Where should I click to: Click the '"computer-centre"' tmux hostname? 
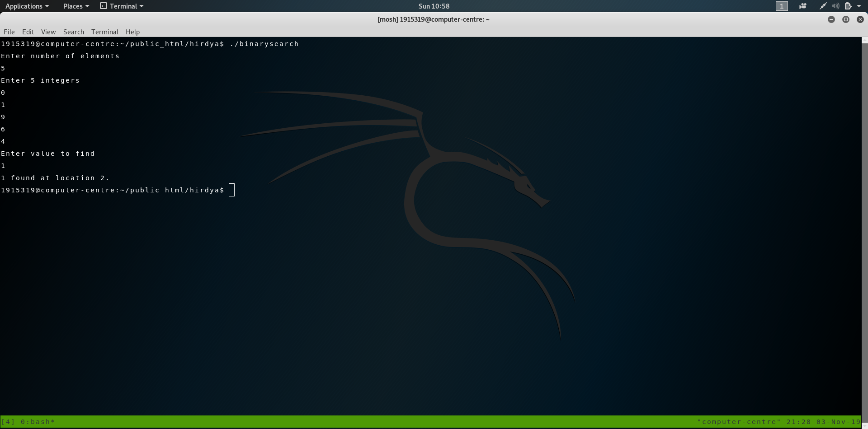[x=739, y=422]
